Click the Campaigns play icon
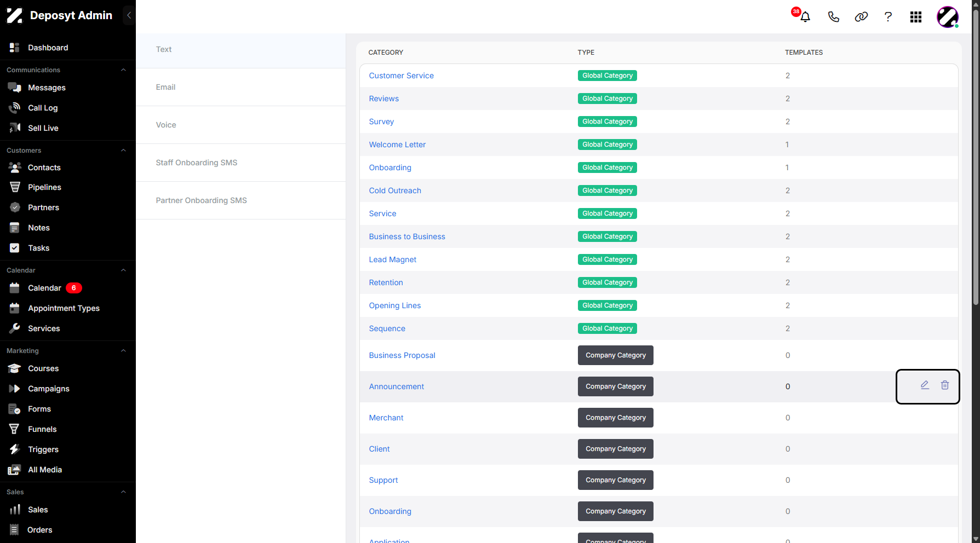980x543 pixels. click(x=15, y=389)
